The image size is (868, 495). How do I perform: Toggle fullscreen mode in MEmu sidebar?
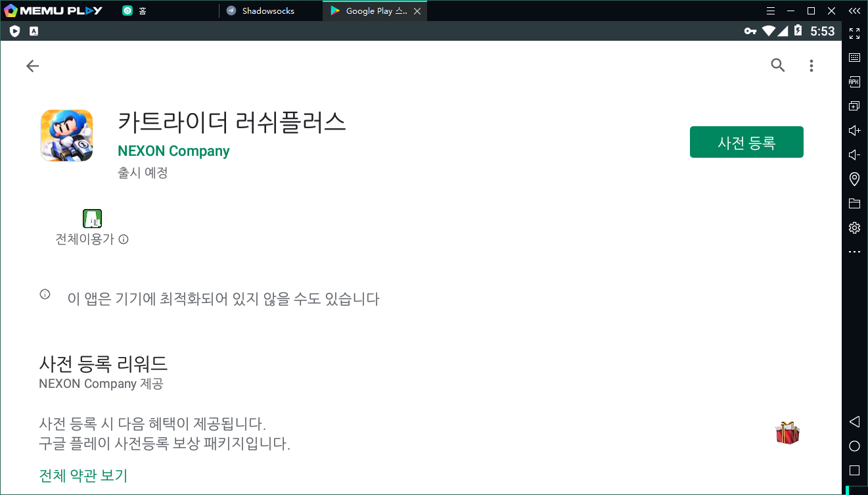[854, 34]
